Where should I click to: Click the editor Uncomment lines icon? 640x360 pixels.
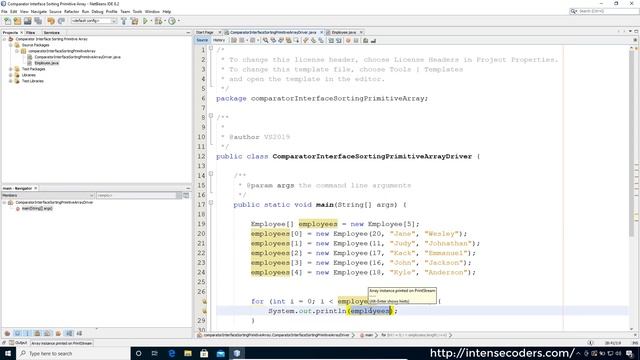pyautogui.click(x=373, y=40)
